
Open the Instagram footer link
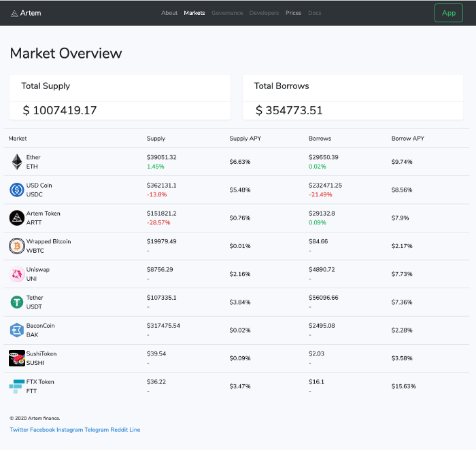click(70, 430)
